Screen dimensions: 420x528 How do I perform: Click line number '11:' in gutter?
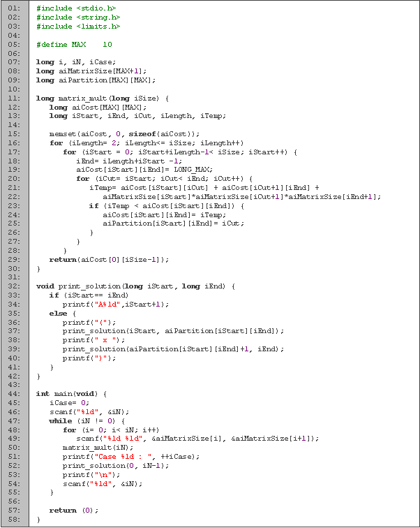(x=14, y=98)
